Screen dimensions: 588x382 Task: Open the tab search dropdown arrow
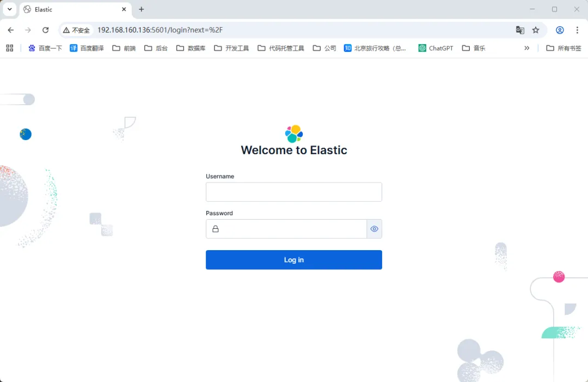tap(10, 9)
